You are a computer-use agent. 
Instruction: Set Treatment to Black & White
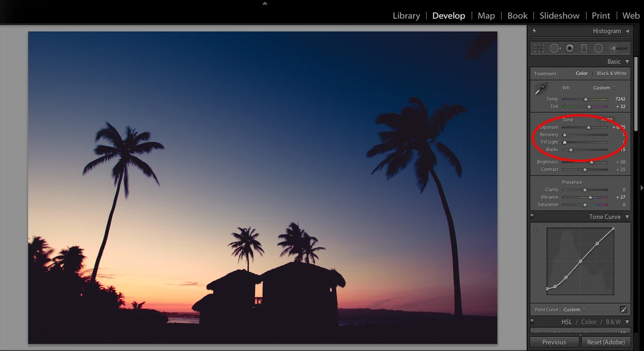tap(612, 73)
